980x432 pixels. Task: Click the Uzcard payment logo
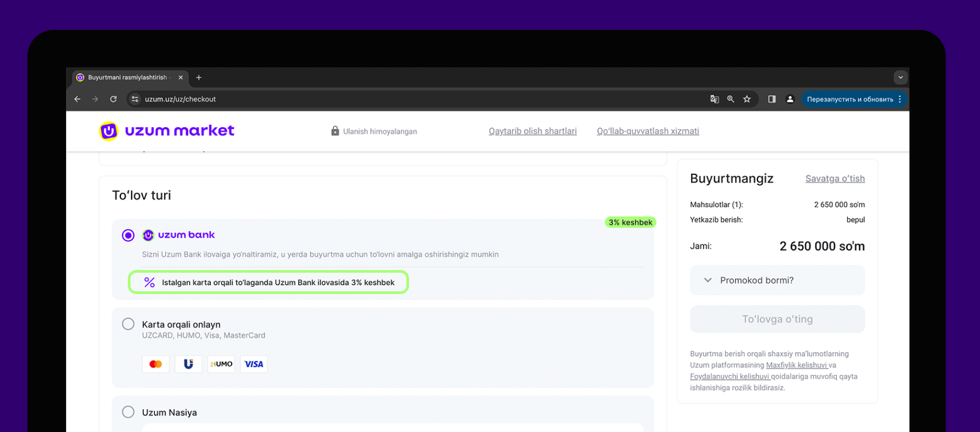point(189,364)
